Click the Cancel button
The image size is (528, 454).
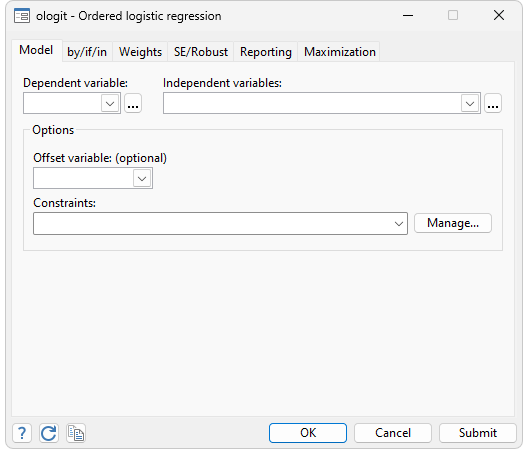point(393,433)
